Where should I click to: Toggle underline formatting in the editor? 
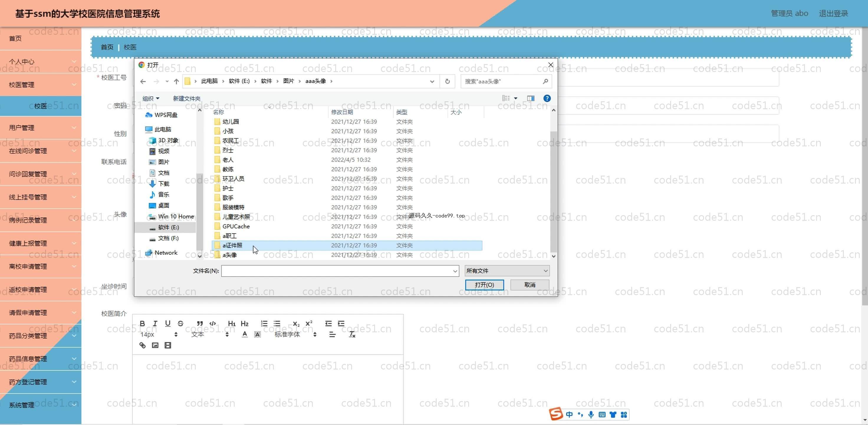(x=168, y=323)
